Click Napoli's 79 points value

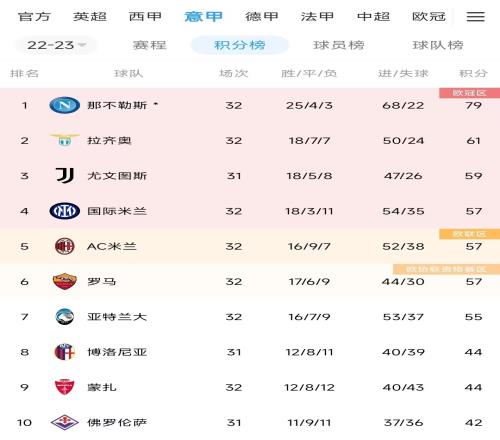pyautogui.click(x=473, y=105)
